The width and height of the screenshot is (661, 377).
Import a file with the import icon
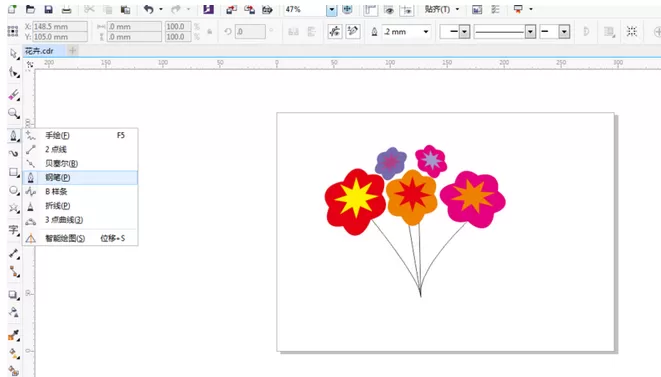231,9
